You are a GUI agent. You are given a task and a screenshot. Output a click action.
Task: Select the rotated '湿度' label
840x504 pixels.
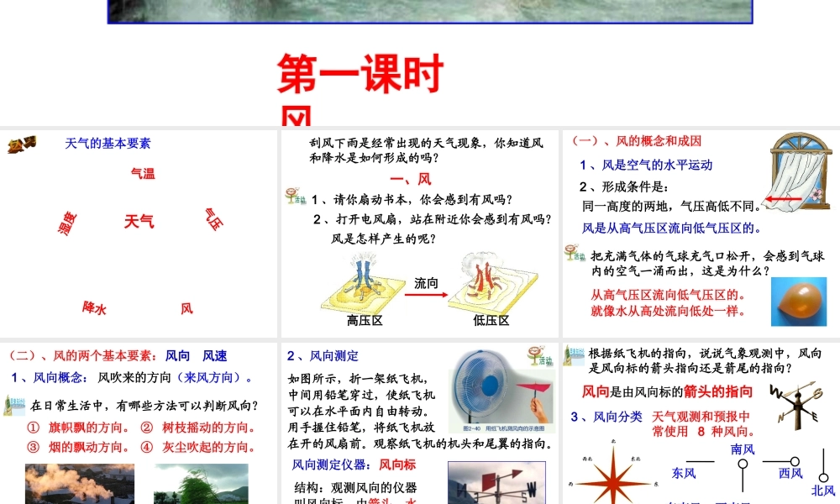pos(67,223)
